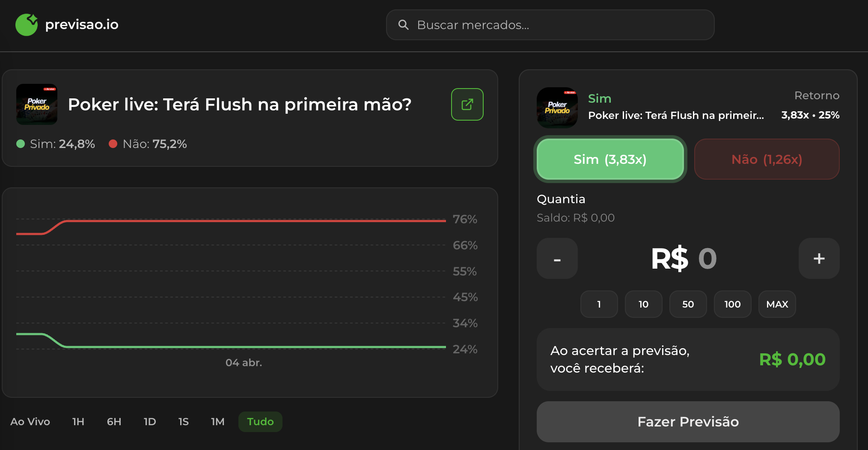
Task: Set quick amount to 1
Action: [x=599, y=304]
